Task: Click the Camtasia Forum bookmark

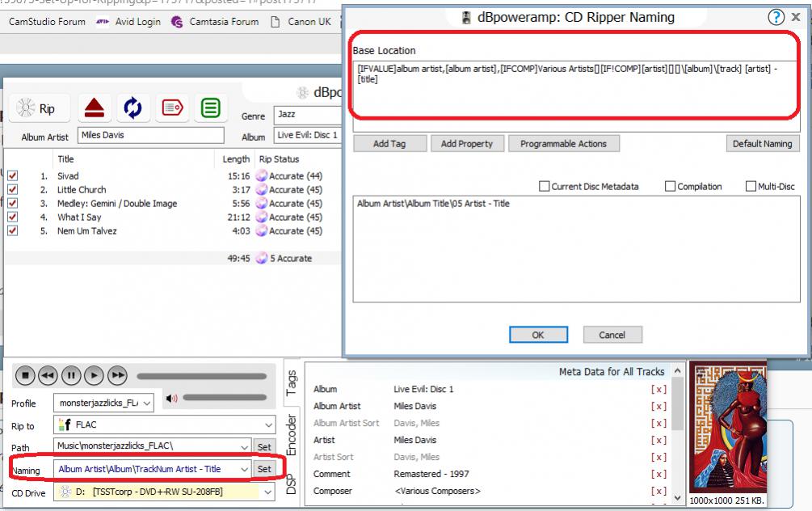Action: (215, 22)
